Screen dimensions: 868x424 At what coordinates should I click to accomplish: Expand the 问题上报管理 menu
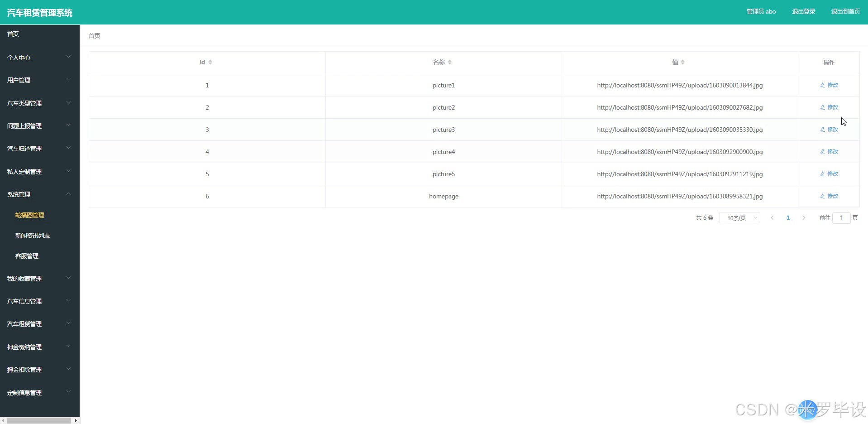(x=40, y=126)
